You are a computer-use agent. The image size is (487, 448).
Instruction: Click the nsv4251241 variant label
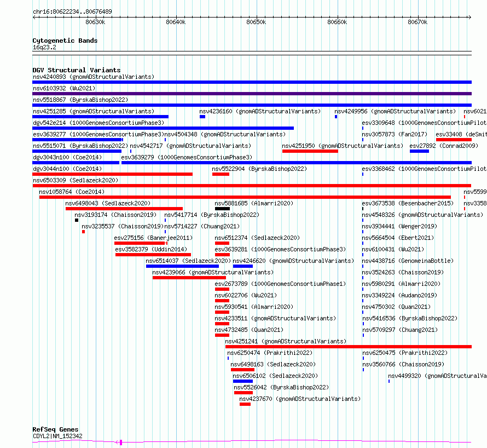(286, 341)
